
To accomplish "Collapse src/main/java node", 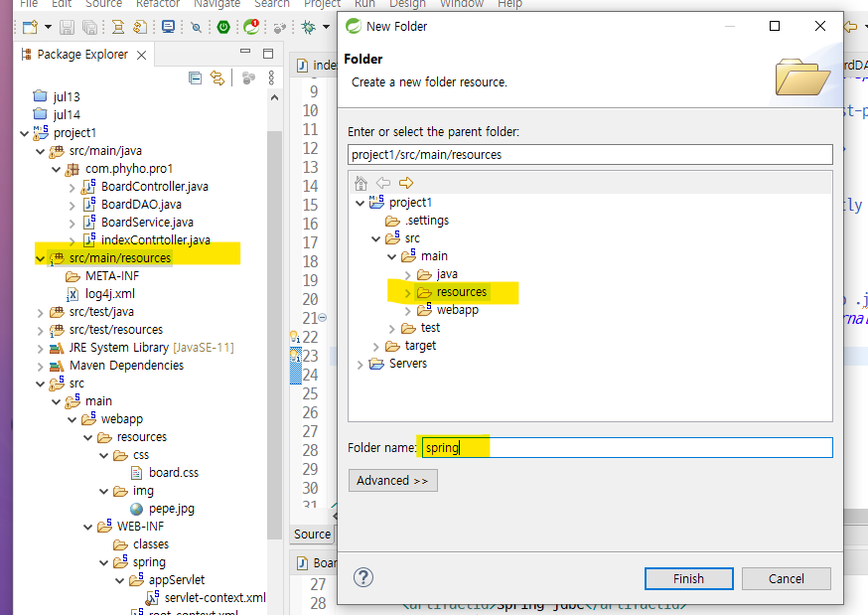I will 40,151.
